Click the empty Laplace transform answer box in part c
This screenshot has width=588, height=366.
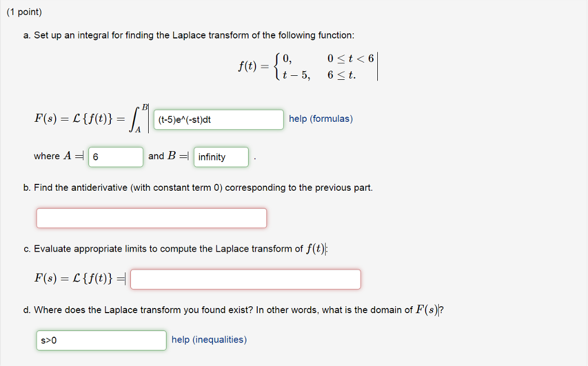tap(245, 279)
